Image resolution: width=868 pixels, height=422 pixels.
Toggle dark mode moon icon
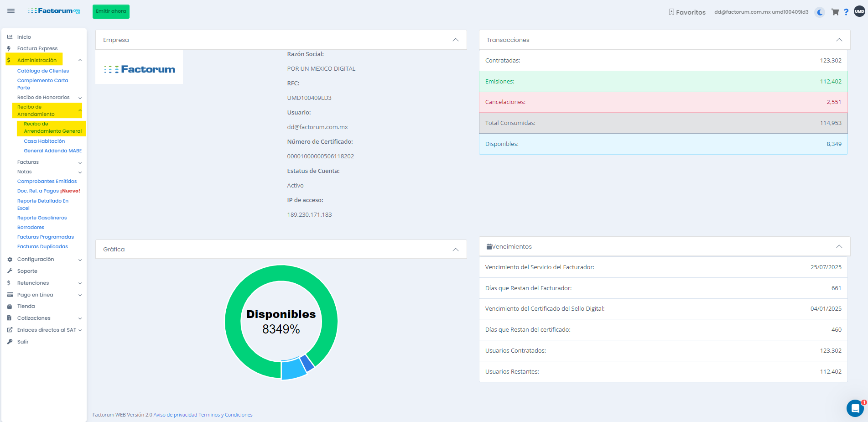click(x=820, y=12)
